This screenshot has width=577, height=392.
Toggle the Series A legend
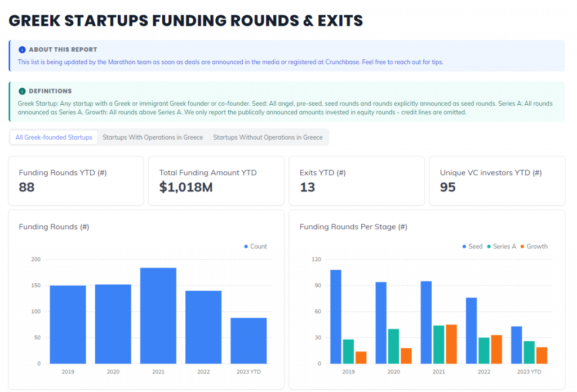(x=489, y=247)
